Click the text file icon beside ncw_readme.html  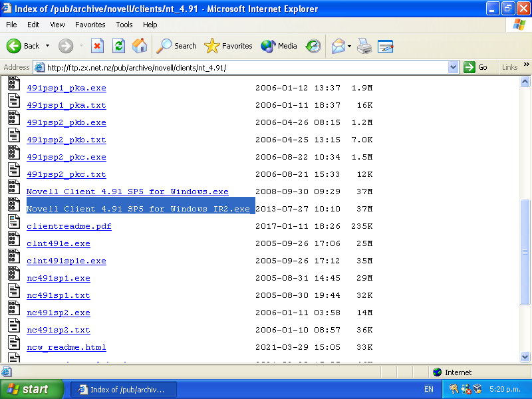[14, 343]
